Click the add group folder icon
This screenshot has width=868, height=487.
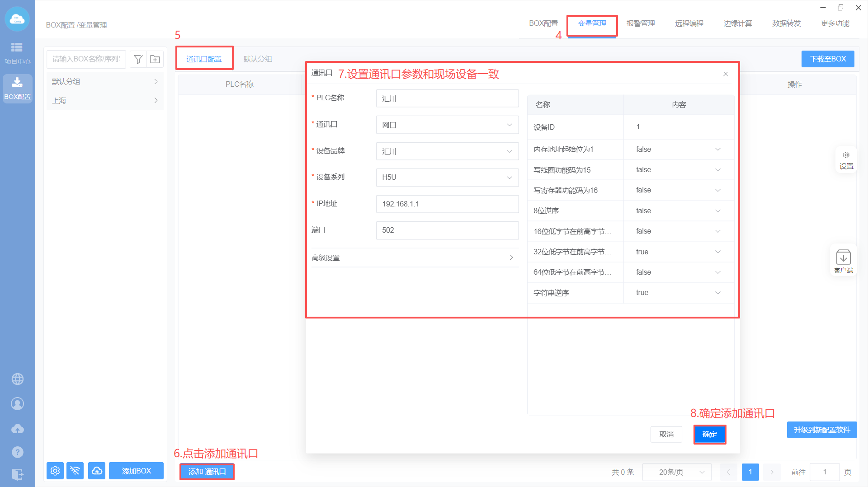pyautogui.click(x=155, y=59)
